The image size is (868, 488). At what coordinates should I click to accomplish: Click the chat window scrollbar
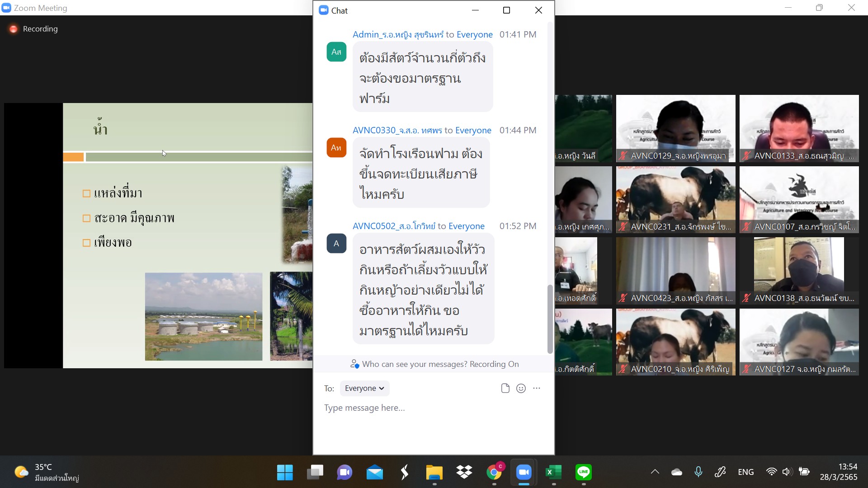[550, 319]
